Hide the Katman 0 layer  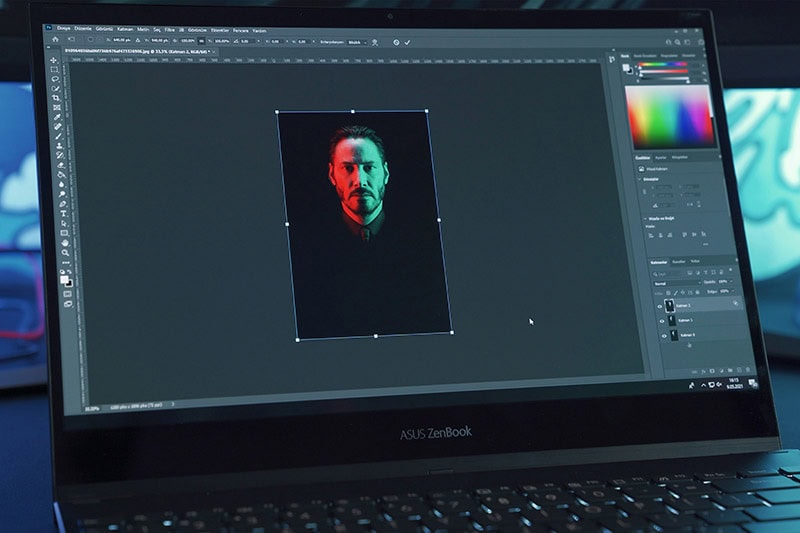tap(664, 336)
